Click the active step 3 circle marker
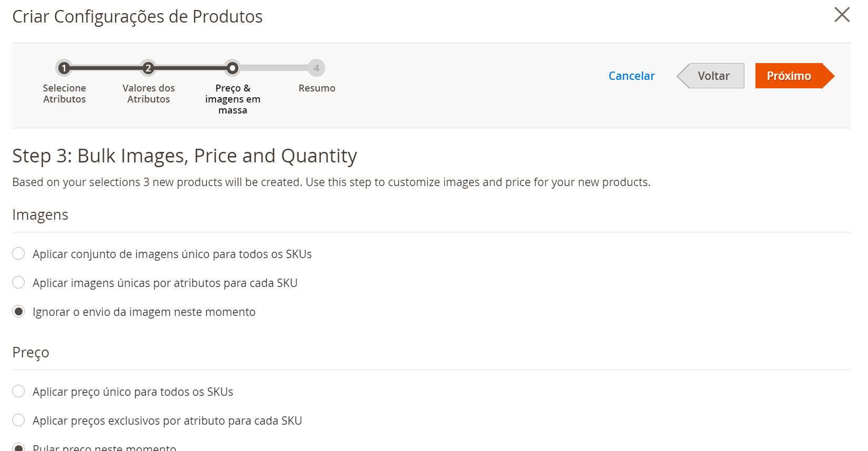 pos(233,68)
